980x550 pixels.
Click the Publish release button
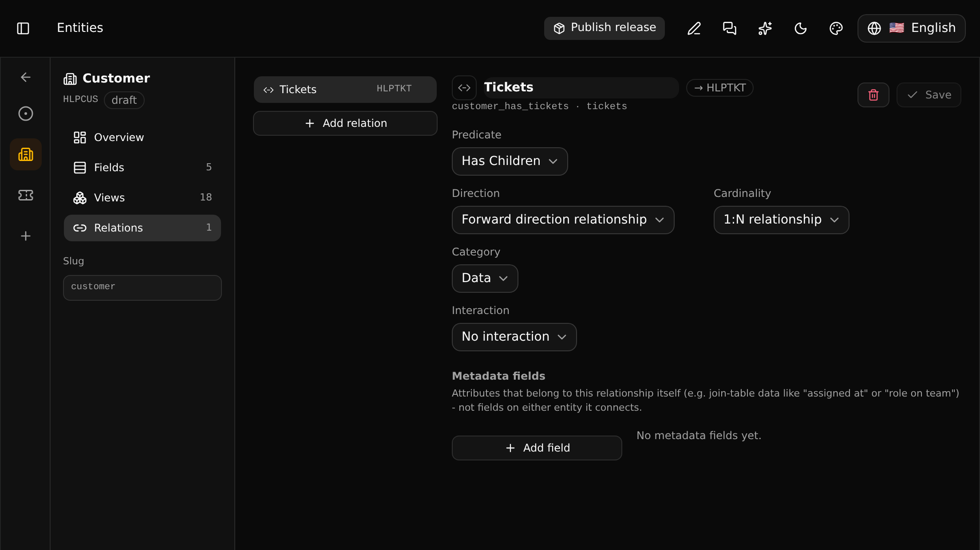(605, 28)
